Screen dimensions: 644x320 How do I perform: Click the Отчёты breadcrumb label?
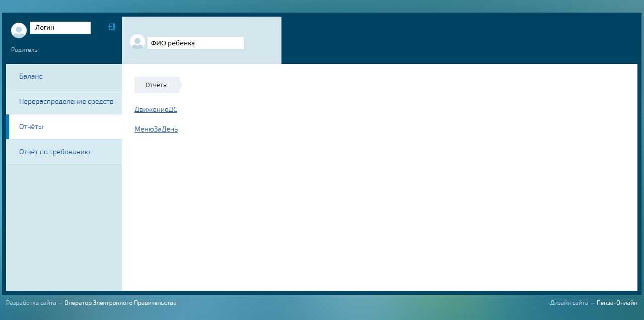coord(156,85)
